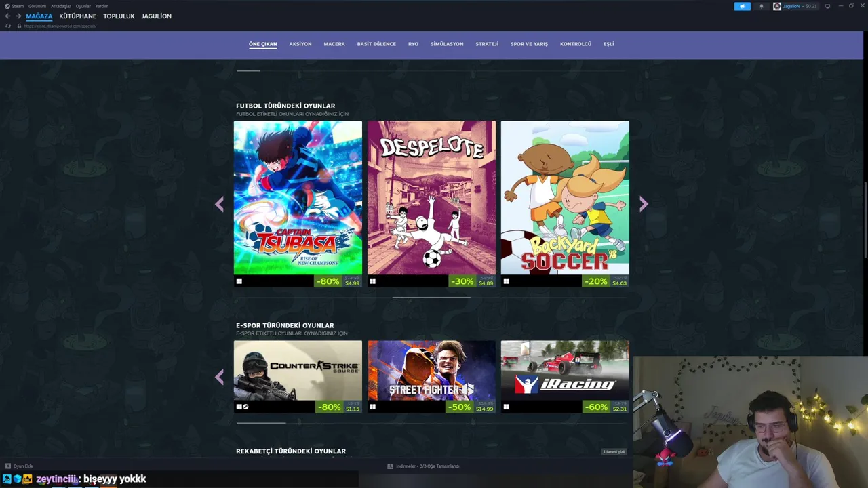Image resolution: width=868 pixels, height=488 pixels.
Task: Click Street Fighter 6 -50% discount price
Action: [470, 407]
